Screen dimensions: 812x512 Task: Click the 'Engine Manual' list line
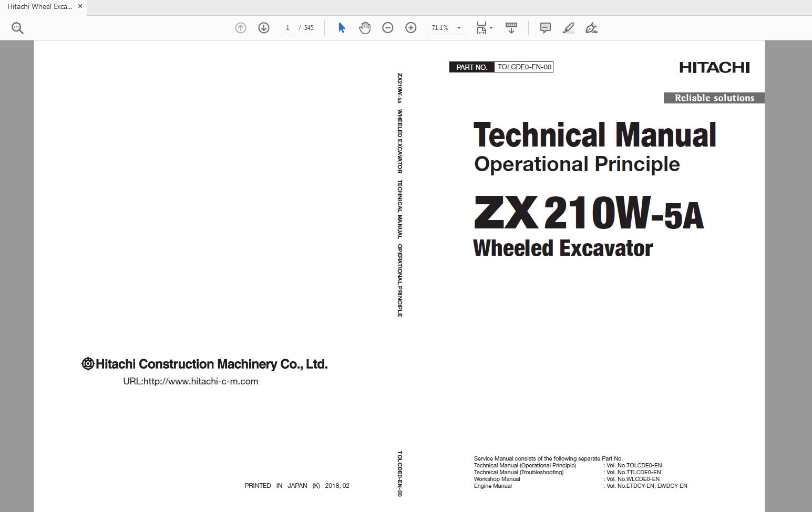[492, 486]
